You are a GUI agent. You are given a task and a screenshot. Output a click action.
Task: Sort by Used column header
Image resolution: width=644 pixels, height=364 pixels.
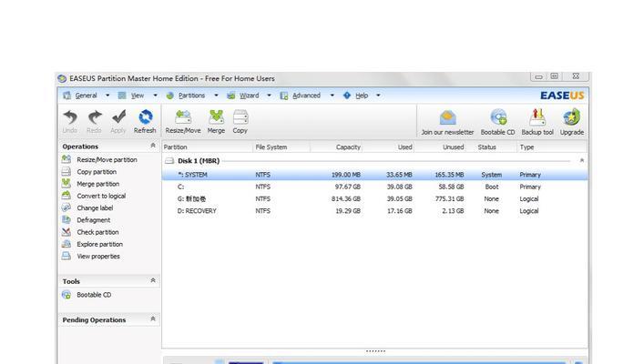388,147
